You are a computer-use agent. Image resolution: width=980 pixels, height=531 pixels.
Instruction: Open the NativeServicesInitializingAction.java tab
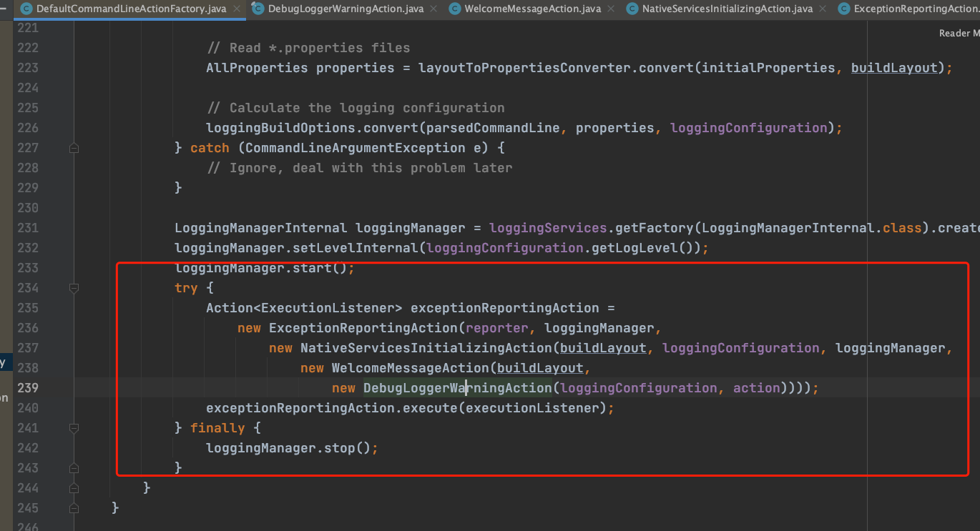pyautogui.click(x=727, y=9)
